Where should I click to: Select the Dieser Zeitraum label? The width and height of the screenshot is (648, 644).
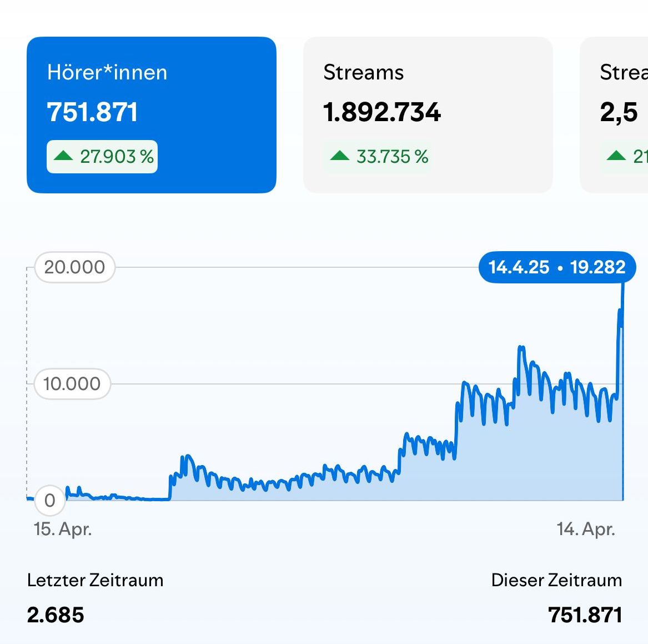556,580
